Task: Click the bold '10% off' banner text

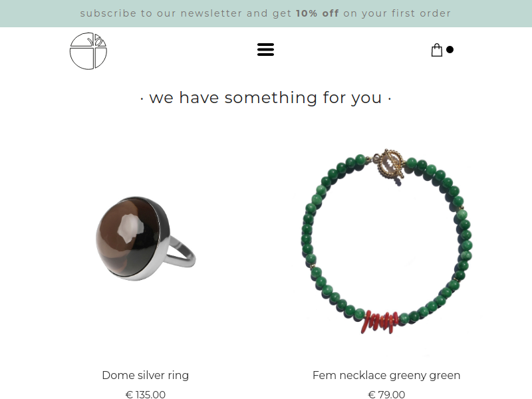Action: tap(317, 13)
